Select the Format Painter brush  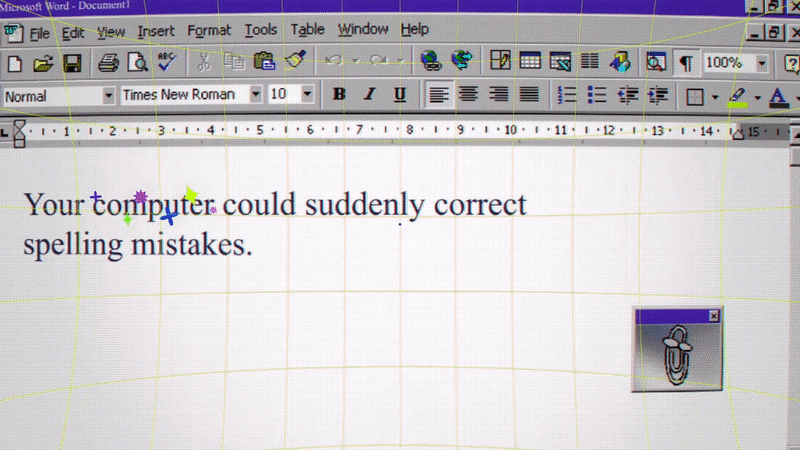pyautogui.click(x=295, y=60)
